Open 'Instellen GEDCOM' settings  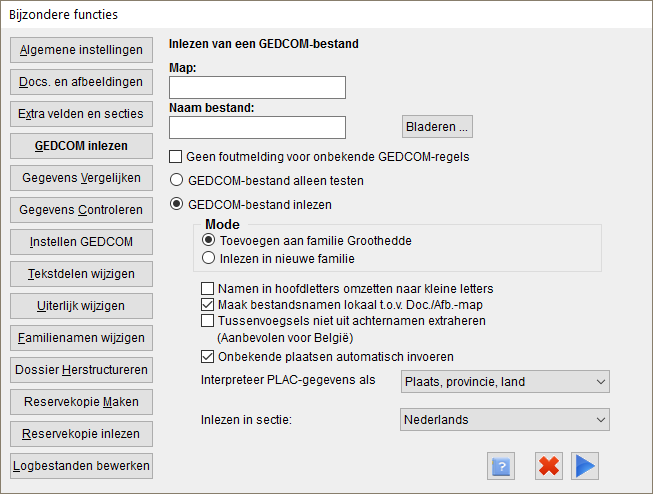point(81,242)
